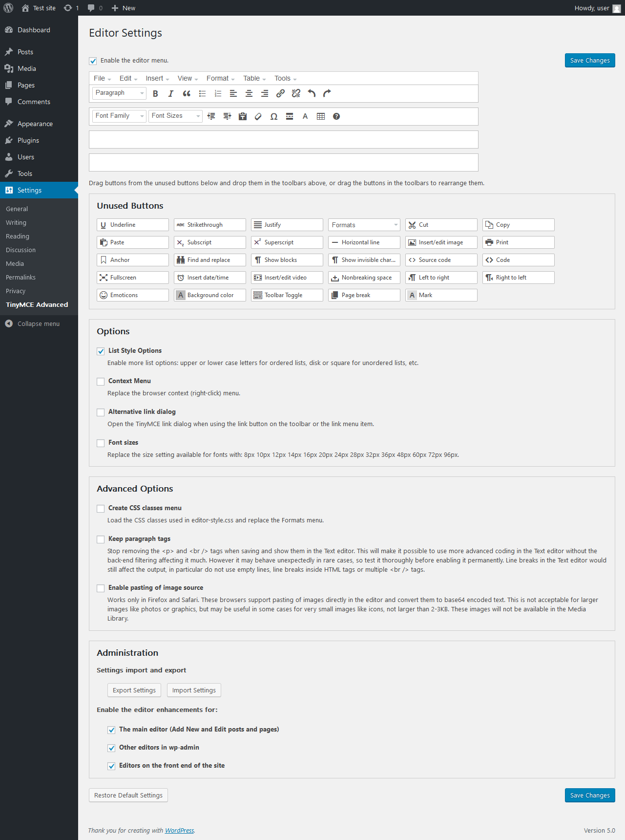625x840 pixels.
Task: Enable the Context Menu checkbox
Action: coord(101,382)
